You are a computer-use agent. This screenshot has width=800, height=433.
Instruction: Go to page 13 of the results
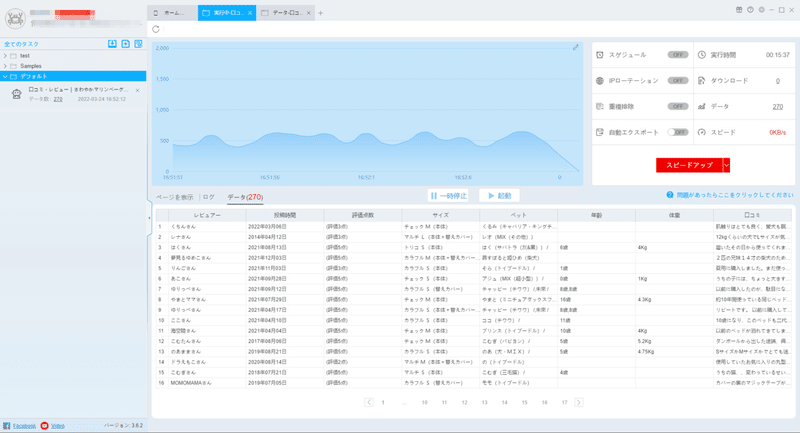484,402
